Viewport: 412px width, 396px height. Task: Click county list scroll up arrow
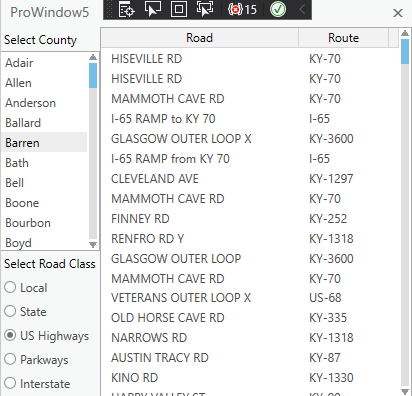coord(93,57)
